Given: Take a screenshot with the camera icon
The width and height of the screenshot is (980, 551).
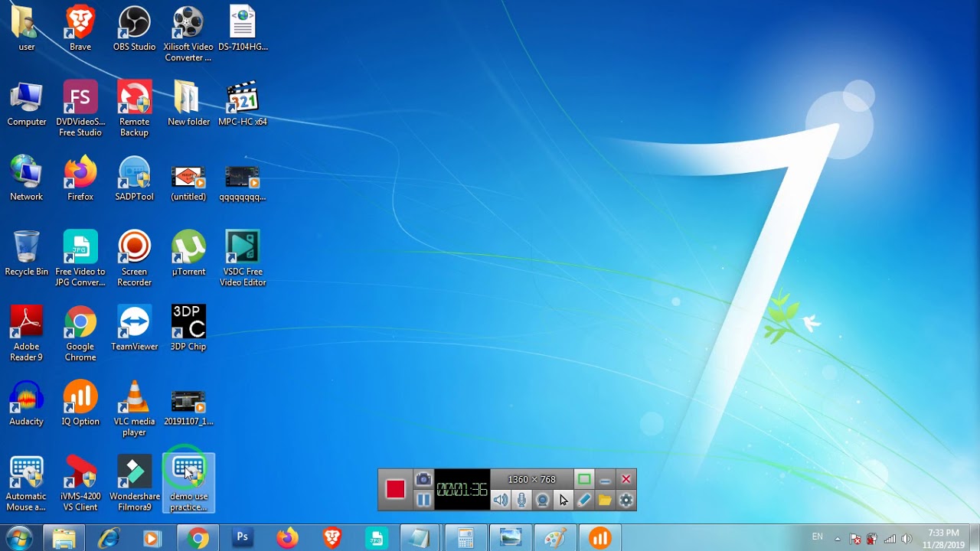Looking at the screenshot, I should pos(423,479).
